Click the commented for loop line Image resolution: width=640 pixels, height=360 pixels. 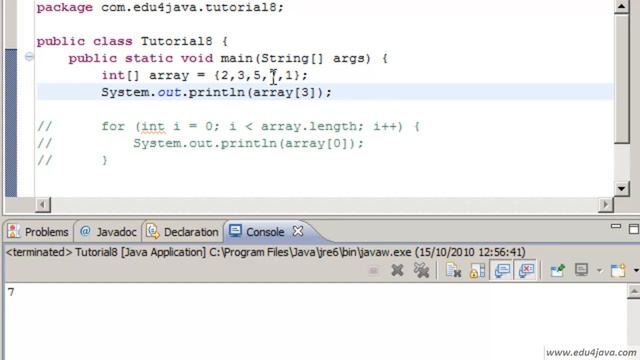tap(229, 127)
